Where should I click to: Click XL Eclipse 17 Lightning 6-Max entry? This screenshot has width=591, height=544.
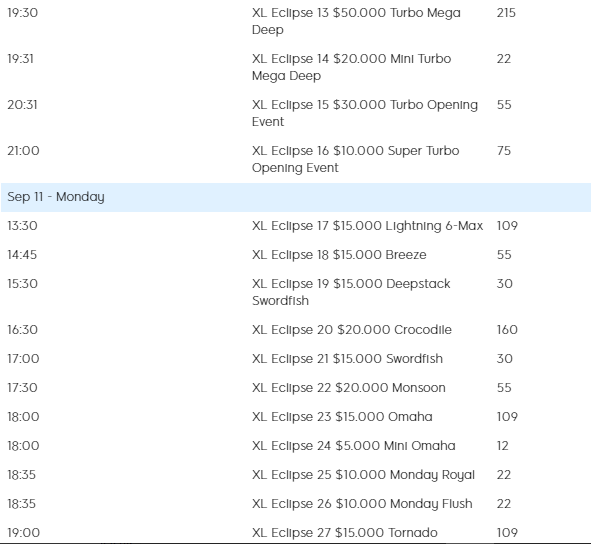click(x=367, y=226)
